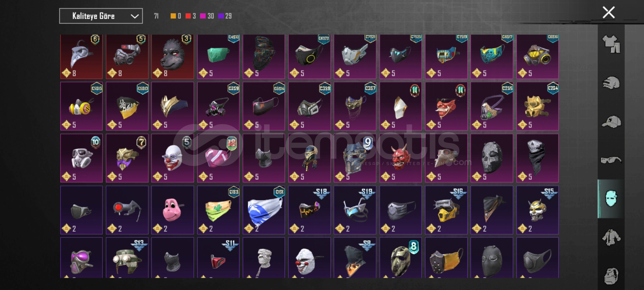The width and height of the screenshot is (644, 290).
Task: Open the glasses category icon
Action: point(611,160)
